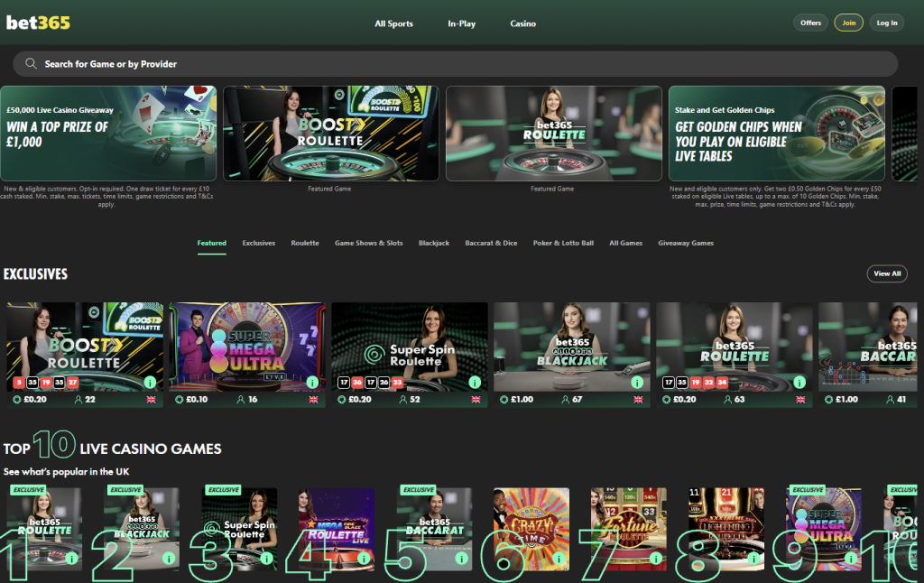Click UK flag on Super Mega Ultra card

point(313,400)
